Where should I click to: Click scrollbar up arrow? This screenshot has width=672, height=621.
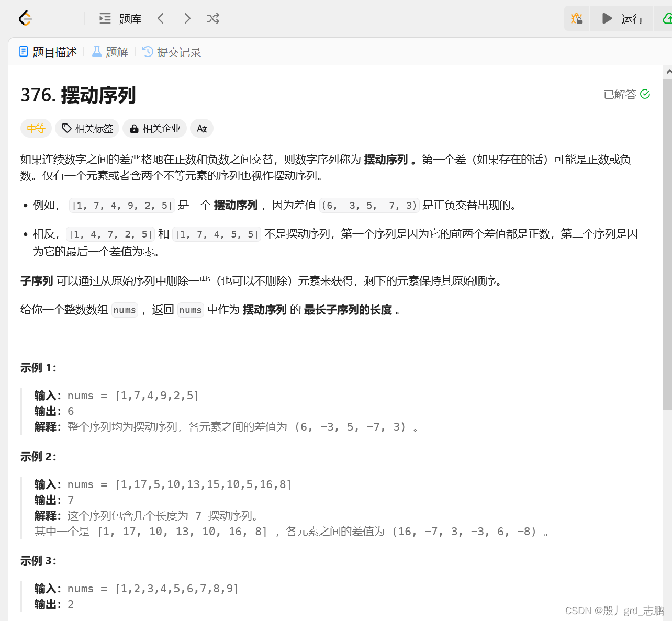pyautogui.click(x=668, y=72)
